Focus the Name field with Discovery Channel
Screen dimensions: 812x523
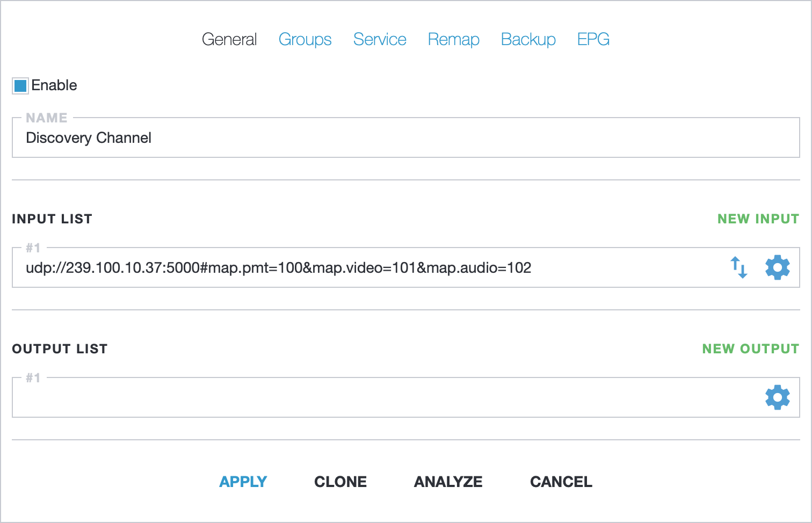click(406, 138)
